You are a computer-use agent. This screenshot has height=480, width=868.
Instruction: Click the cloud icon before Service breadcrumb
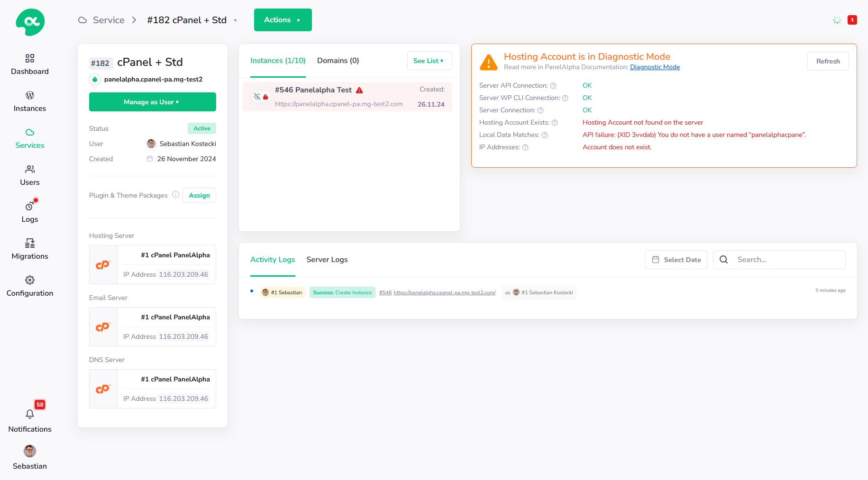pos(82,20)
